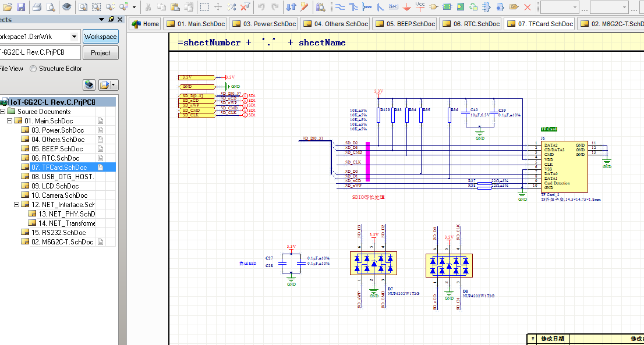Image resolution: width=644 pixels, height=345 pixels.
Task: Place a port D1 icon
Action: 514,6
